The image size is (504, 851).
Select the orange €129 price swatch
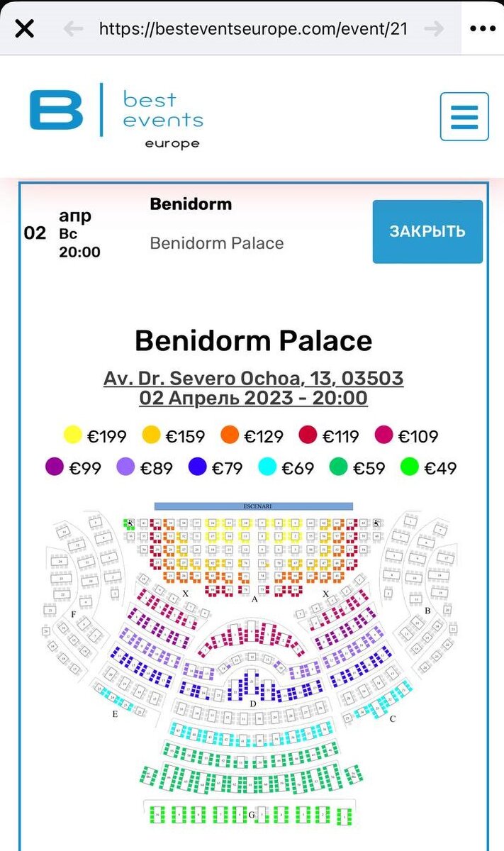(230, 435)
